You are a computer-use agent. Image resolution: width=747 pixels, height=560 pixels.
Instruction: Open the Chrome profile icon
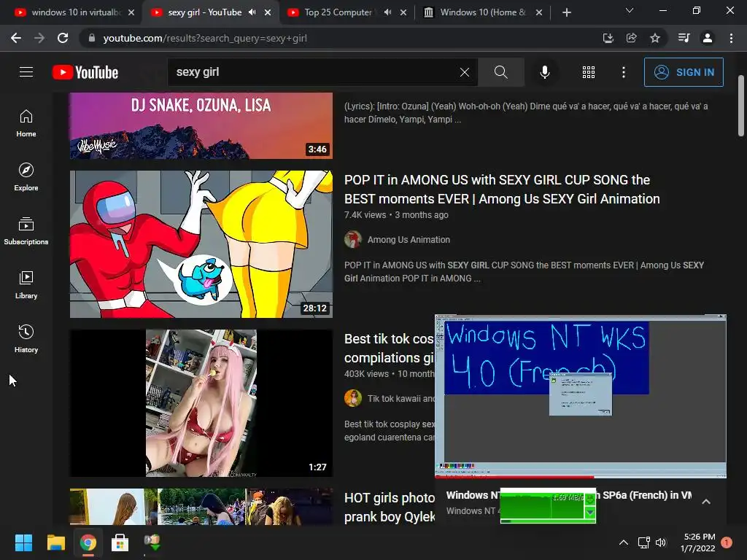point(708,38)
